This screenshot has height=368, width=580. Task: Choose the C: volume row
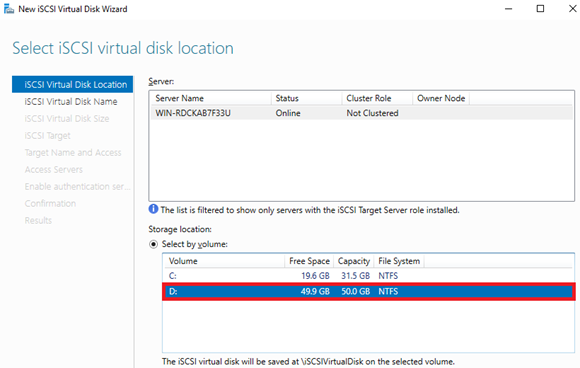coord(368,276)
